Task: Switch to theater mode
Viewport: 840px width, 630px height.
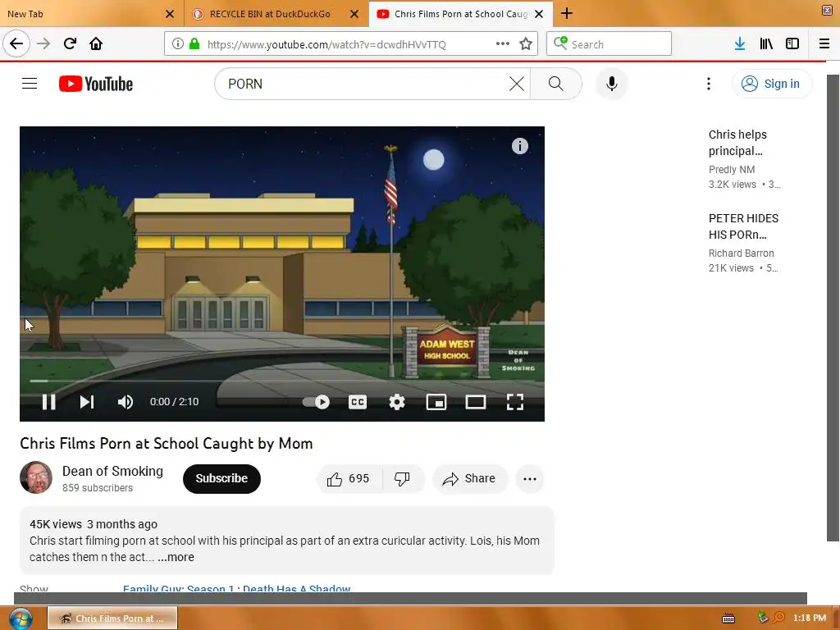Action: click(475, 402)
